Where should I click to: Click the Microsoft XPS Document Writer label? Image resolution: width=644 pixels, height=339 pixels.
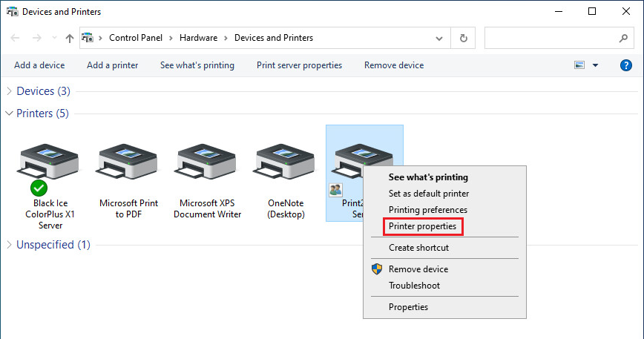208,209
